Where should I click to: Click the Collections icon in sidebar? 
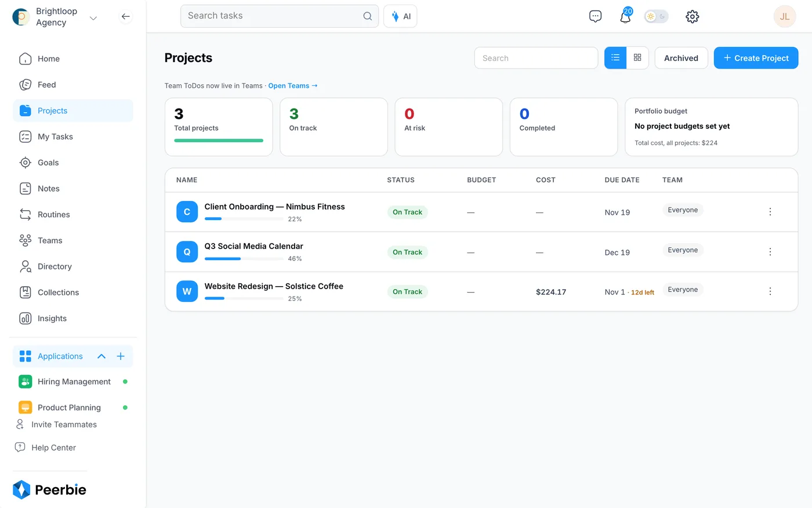click(25, 293)
